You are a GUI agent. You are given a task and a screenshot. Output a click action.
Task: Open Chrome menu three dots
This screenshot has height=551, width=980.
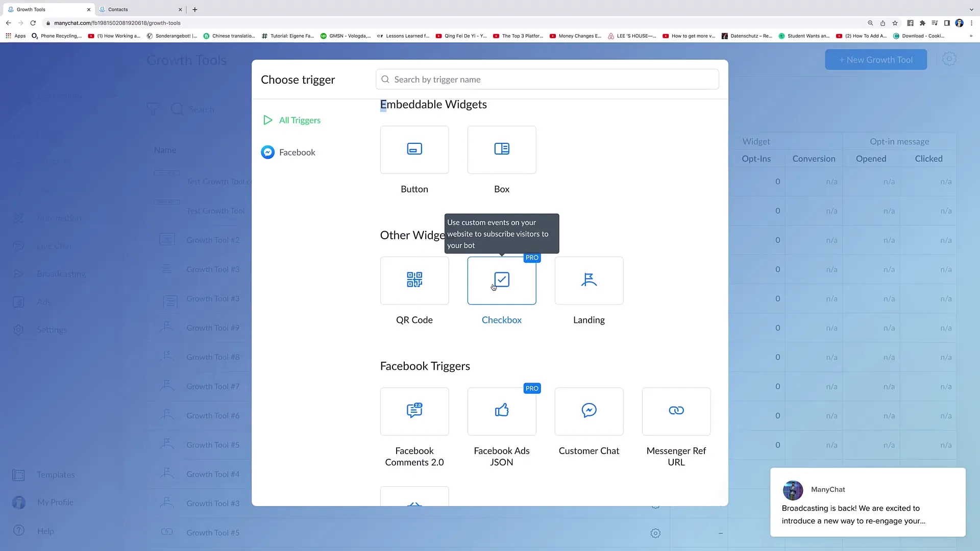(x=971, y=23)
